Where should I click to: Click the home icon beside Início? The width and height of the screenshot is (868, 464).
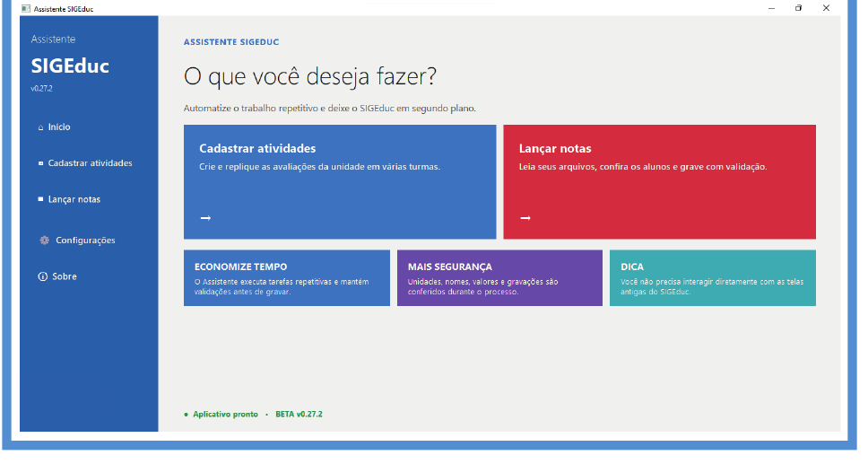[x=40, y=127]
